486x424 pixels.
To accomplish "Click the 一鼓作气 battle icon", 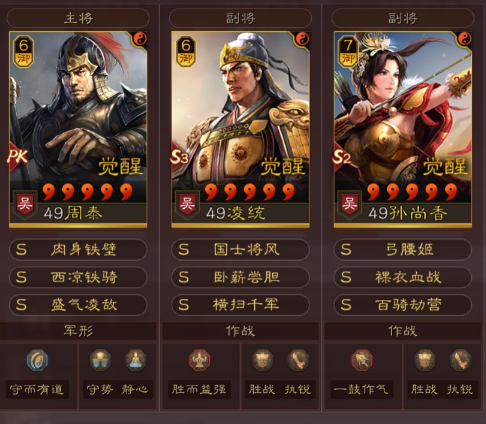I will 362,360.
